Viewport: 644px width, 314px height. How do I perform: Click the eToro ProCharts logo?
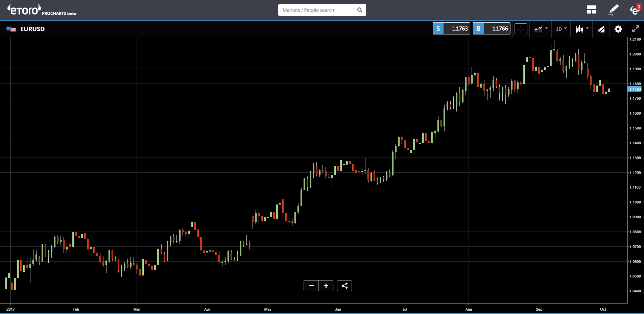42,10
